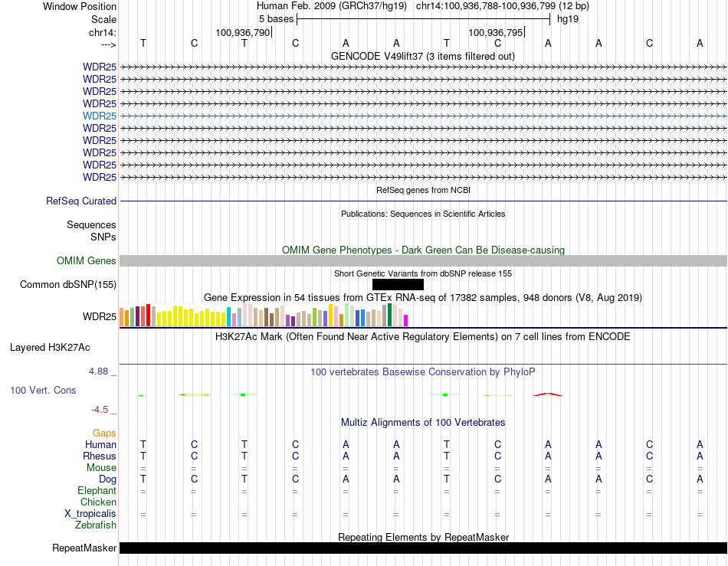Select the black dbSNP variant block
Image resolution: width=728 pixels, height=566 pixels.
point(398,284)
